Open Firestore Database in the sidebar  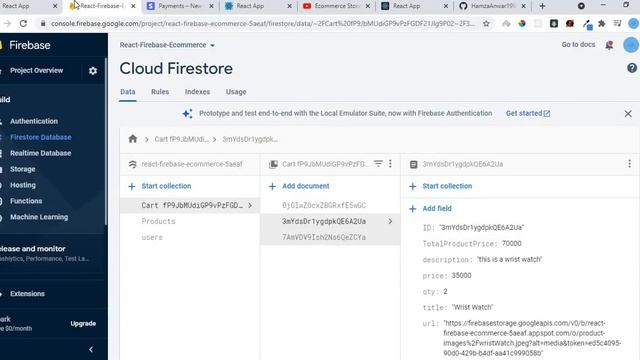(41, 137)
